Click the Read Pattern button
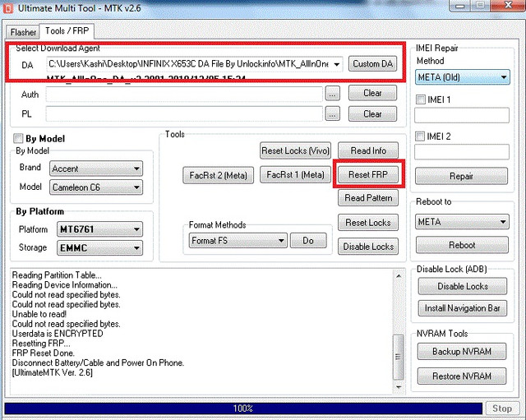Image resolution: width=526 pixels, height=420 pixels. click(x=368, y=198)
